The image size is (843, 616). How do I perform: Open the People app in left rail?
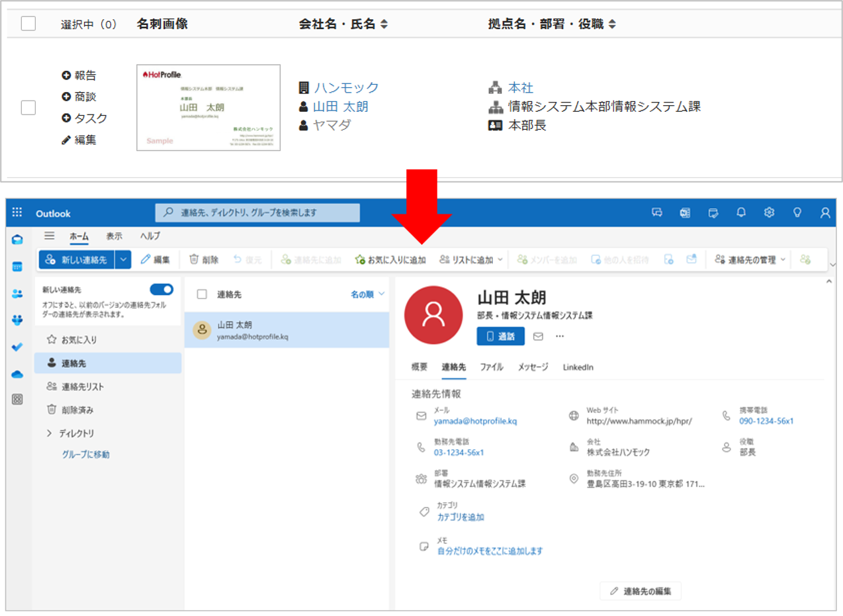[18, 293]
